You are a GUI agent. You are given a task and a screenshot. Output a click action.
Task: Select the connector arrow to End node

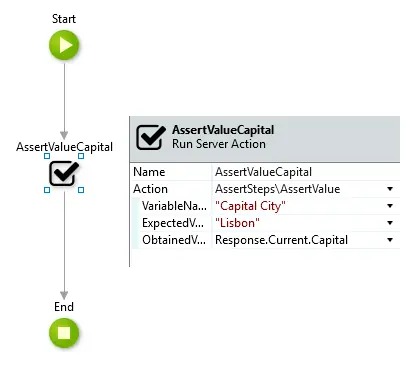point(64,245)
